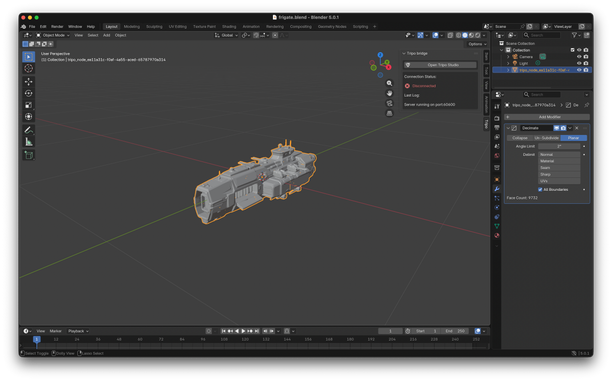The width and height of the screenshot is (612, 382).
Task: Open the Render properties tab
Action: [497, 118]
